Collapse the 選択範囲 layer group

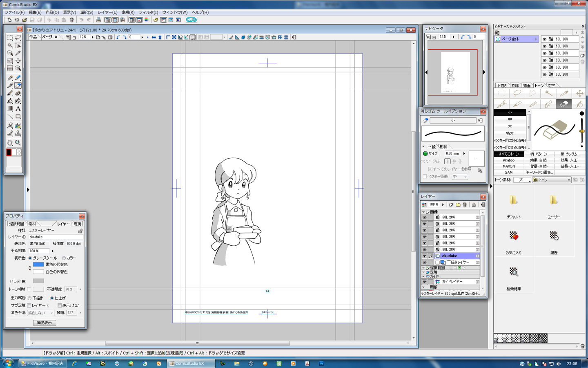[423, 268]
